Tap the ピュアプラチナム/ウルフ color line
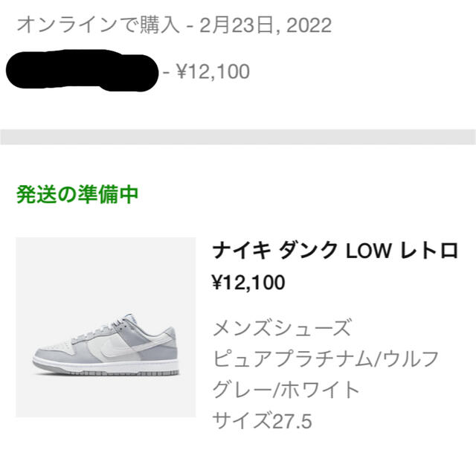This screenshot has height=476, width=476. (326, 358)
